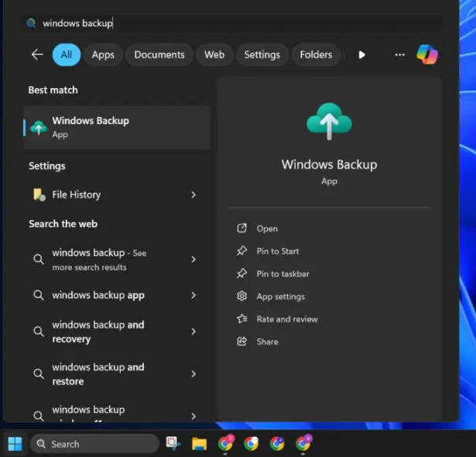The image size is (476, 457).
Task: Switch to the Folders filter tab
Action: [316, 55]
